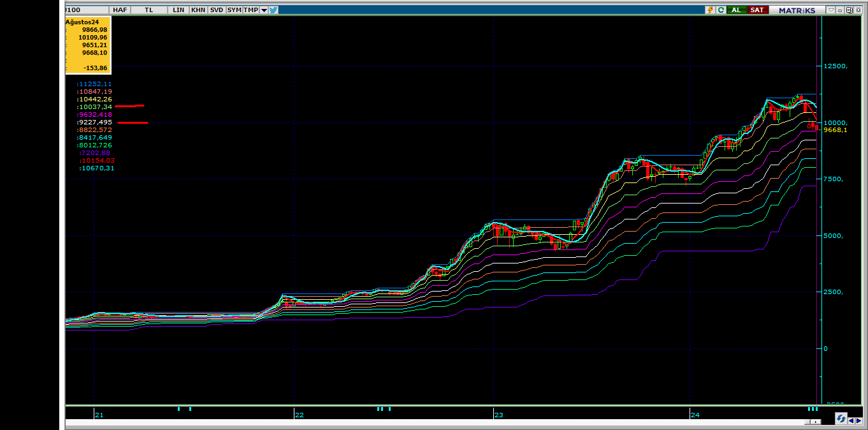Image resolution: width=868 pixels, height=430 pixels.
Task: Click the Ağustos24 date label
Action: point(82,22)
